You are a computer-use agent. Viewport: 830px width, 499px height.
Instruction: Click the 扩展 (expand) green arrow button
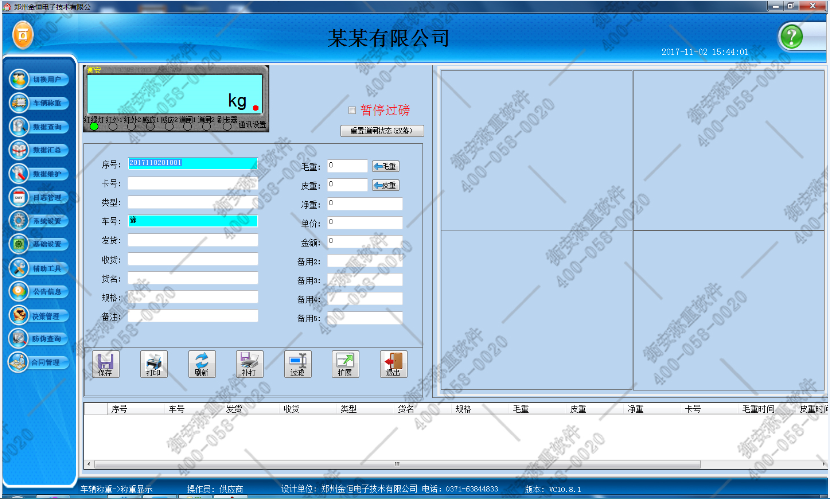click(x=345, y=364)
